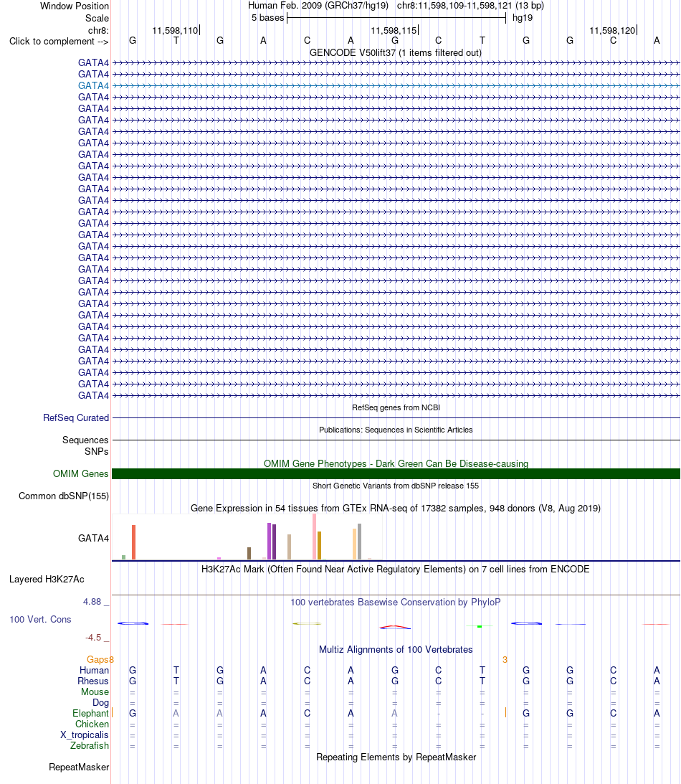Click the Scale track label
The width and height of the screenshot is (681, 784).
click(97, 18)
